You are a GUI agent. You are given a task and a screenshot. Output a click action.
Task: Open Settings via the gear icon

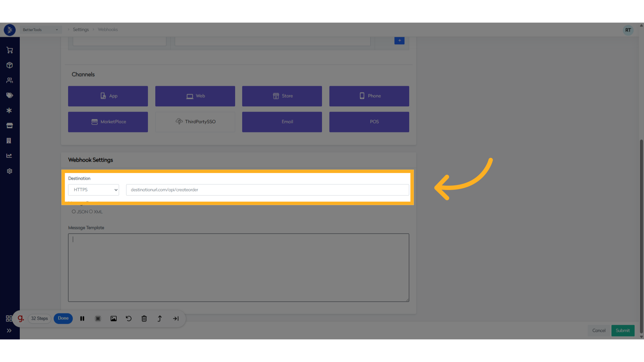pyautogui.click(x=9, y=171)
